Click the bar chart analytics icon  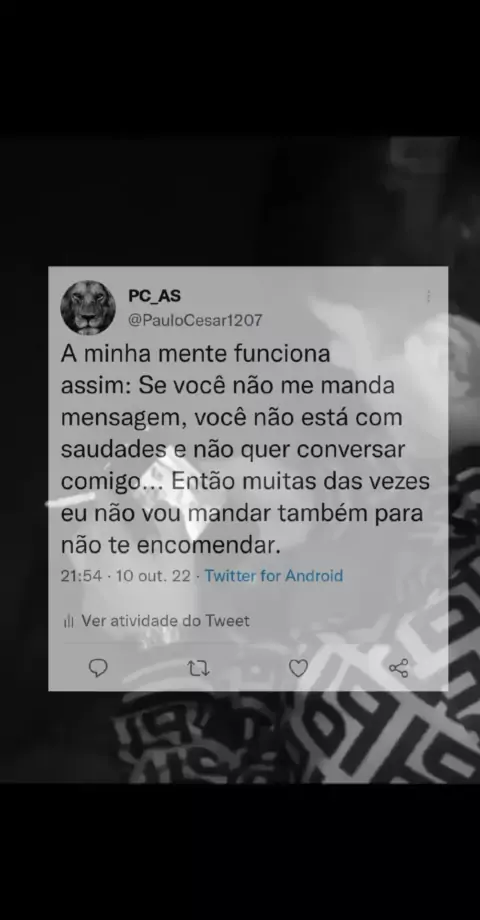click(x=69, y=621)
